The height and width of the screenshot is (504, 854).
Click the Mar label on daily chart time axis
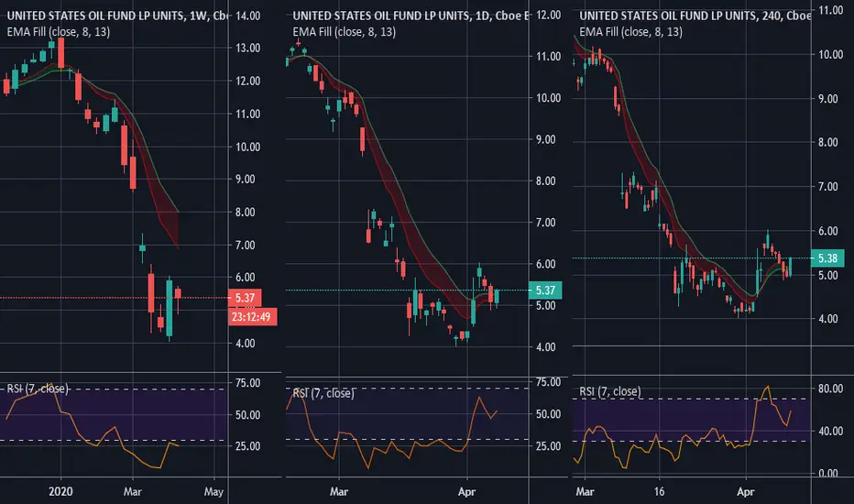339,491
